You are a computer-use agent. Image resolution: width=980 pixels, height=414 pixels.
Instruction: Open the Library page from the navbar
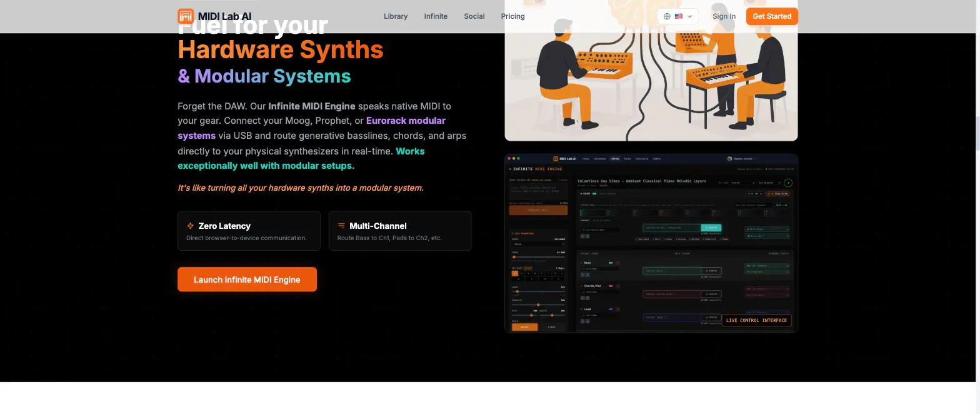396,16
